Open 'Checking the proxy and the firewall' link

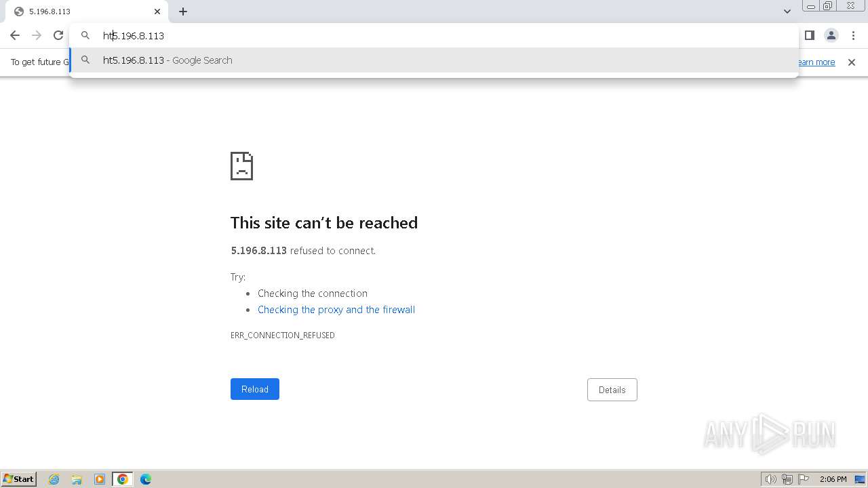336,310
